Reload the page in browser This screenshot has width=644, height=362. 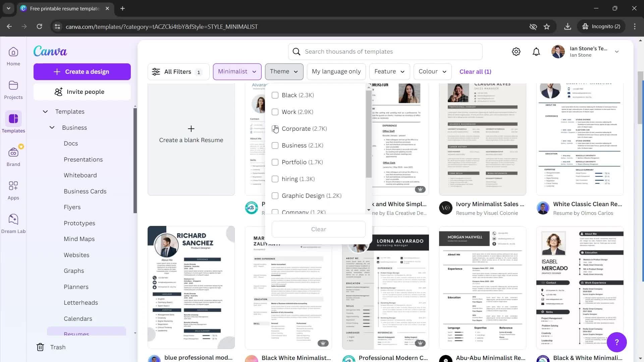(x=39, y=26)
